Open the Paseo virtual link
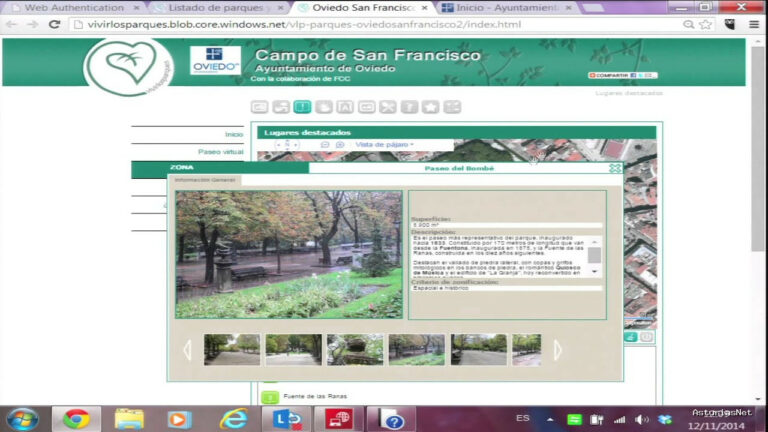 [220, 152]
